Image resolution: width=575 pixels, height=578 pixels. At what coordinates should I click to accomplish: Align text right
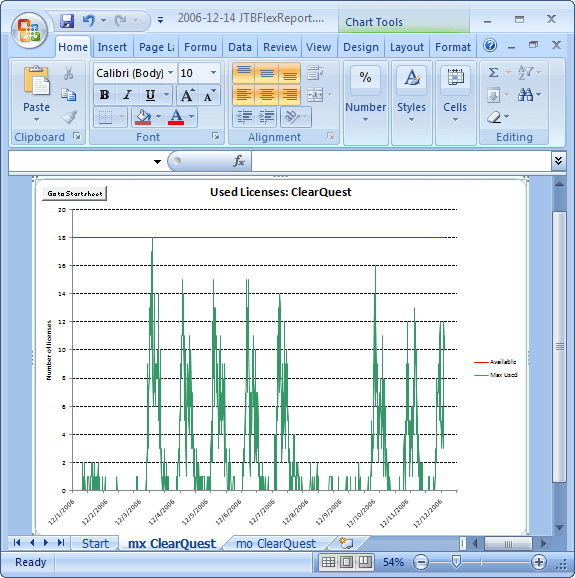tap(289, 95)
